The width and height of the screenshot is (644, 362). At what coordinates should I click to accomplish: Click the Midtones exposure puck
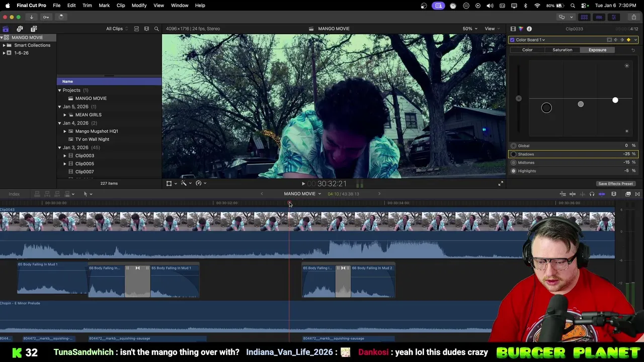[x=581, y=104]
